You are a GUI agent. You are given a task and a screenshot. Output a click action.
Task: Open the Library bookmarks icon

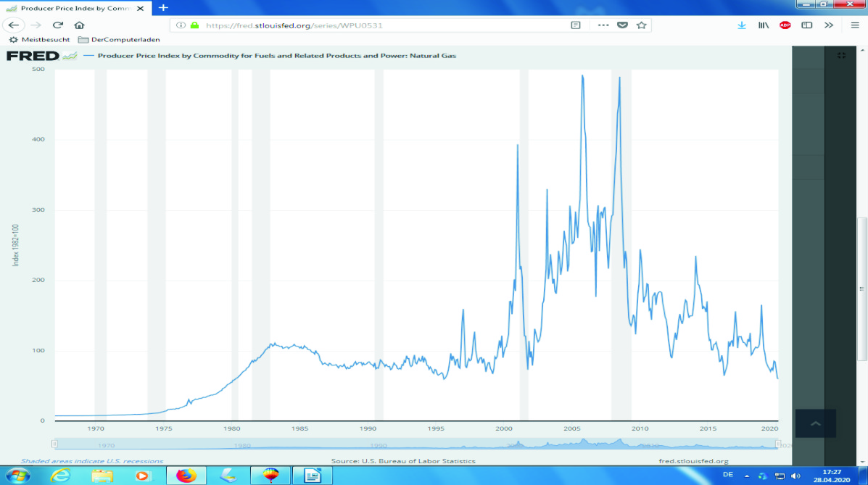(763, 25)
